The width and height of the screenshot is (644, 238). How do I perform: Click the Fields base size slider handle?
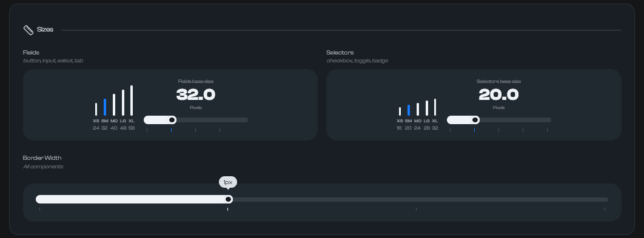(x=172, y=120)
